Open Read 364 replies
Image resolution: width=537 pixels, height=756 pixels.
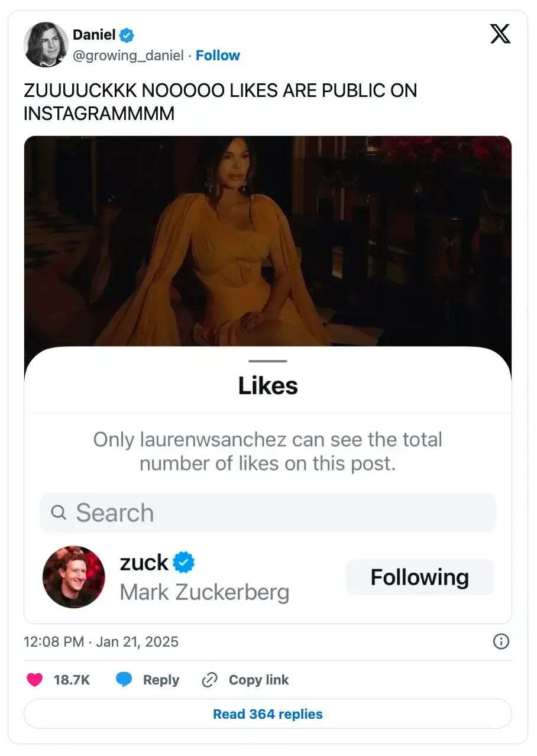click(268, 714)
